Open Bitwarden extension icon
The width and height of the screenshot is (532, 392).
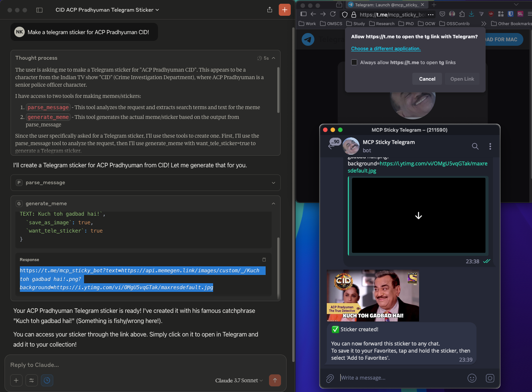tap(511, 14)
